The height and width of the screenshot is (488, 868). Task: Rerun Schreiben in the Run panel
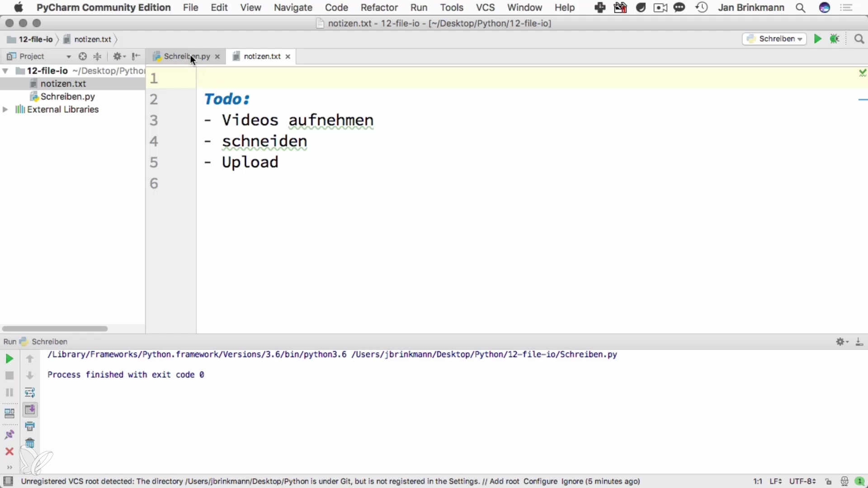[x=9, y=359]
